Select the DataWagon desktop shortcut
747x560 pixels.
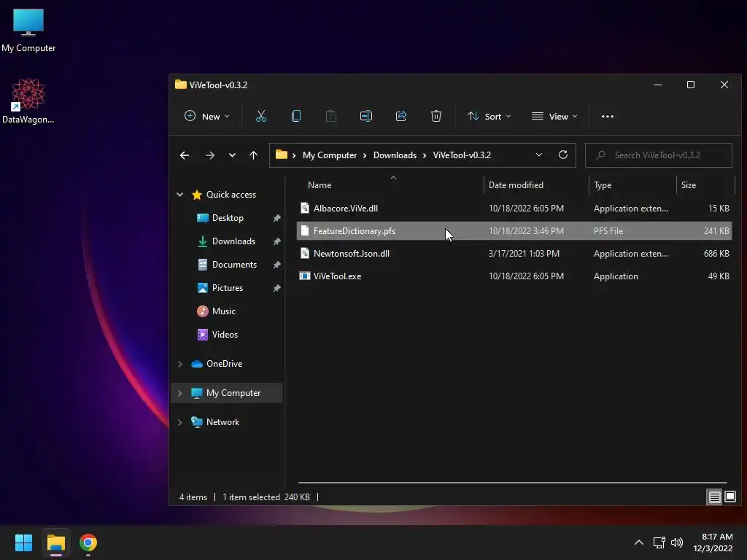click(x=28, y=101)
